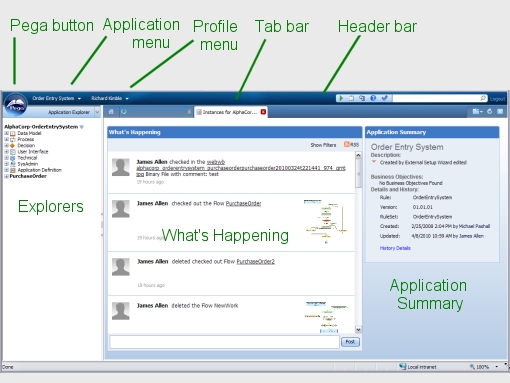510x383 pixels.
Task: Click the Home tab icon
Action: (x=111, y=112)
